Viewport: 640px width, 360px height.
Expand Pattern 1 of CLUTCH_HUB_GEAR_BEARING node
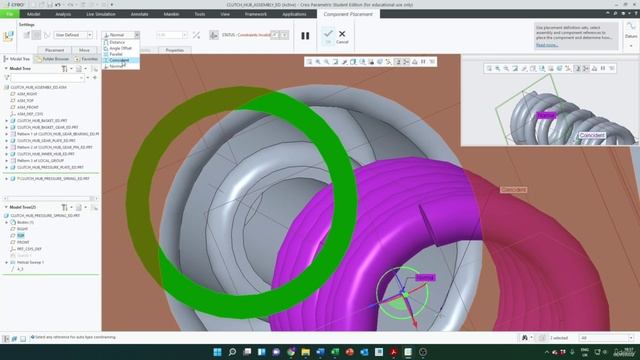(6, 134)
